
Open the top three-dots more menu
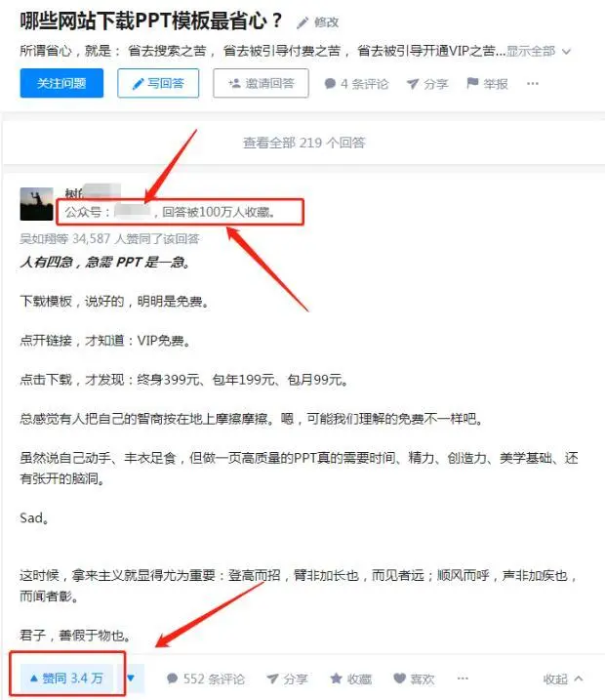pyautogui.click(x=532, y=84)
